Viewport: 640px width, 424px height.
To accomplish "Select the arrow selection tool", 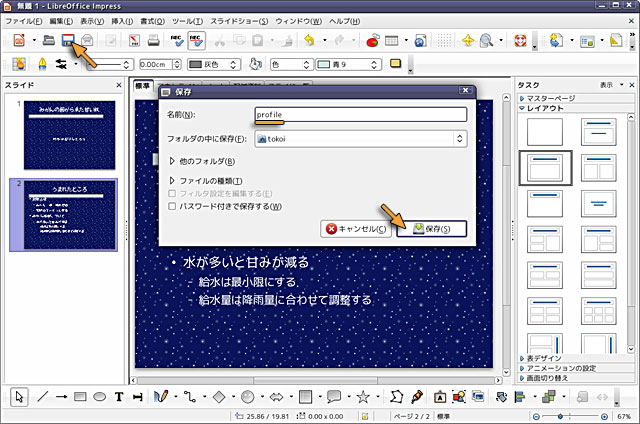I will pos(20,397).
